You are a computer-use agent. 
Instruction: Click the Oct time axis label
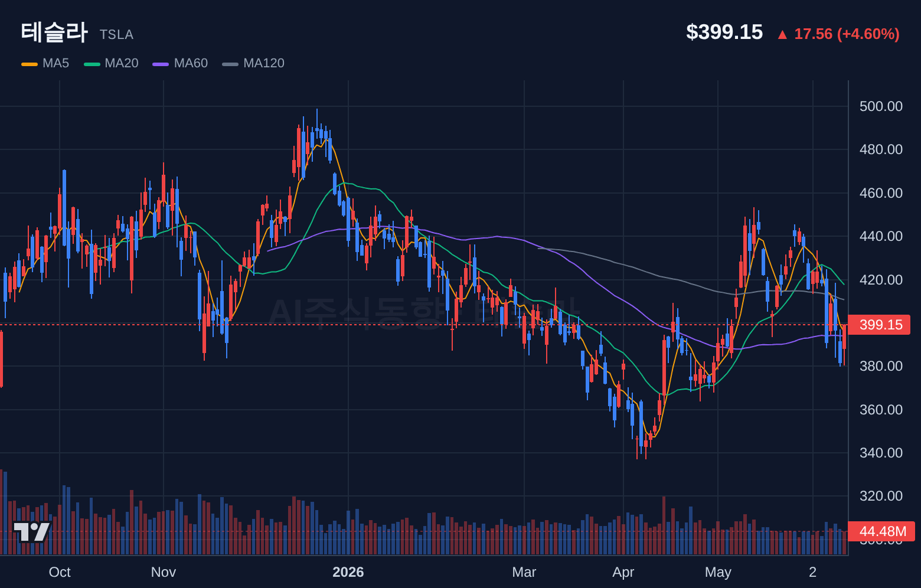tap(60, 572)
